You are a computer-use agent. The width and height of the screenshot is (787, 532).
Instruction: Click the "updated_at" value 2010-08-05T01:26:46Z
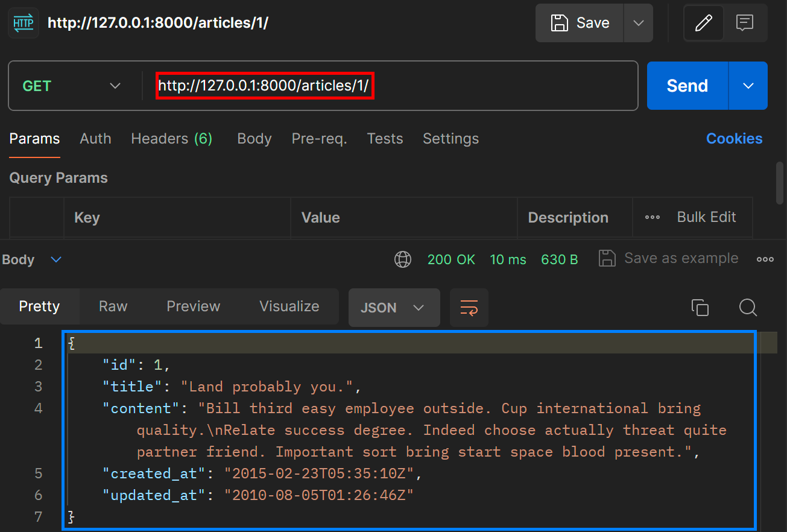(320, 495)
